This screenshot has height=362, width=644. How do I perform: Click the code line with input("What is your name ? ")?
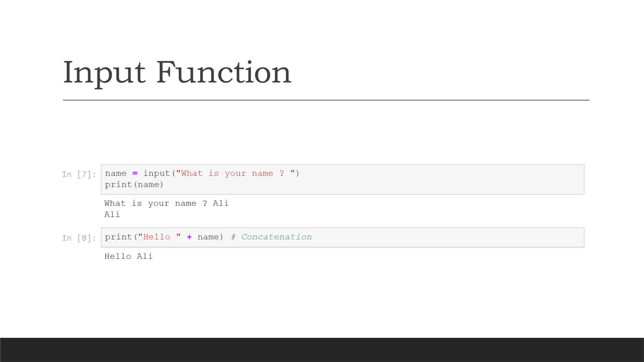point(202,173)
